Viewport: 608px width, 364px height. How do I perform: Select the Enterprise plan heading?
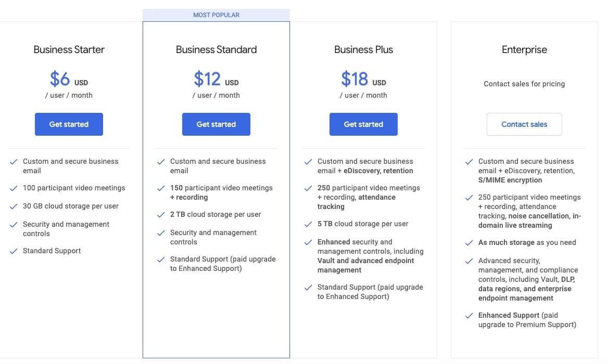point(524,49)
